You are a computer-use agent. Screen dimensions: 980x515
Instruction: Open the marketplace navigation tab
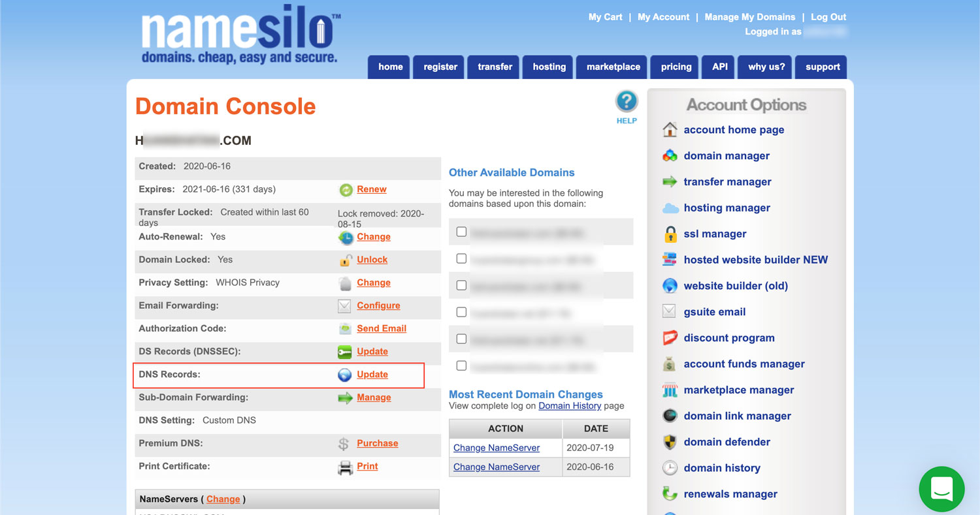(x=613, y=67)
